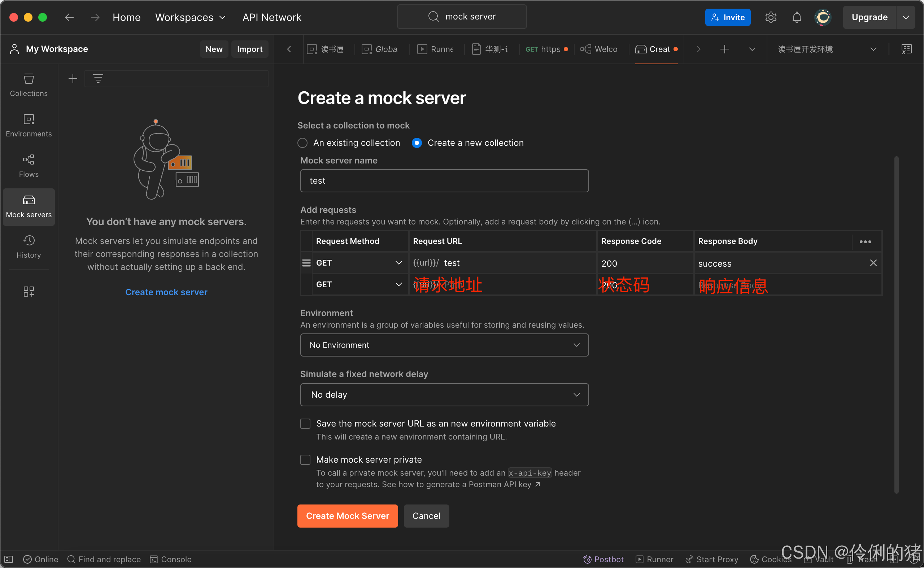Open the API Network page
This screenshot has height=568, width=924.
click(272, 17)
